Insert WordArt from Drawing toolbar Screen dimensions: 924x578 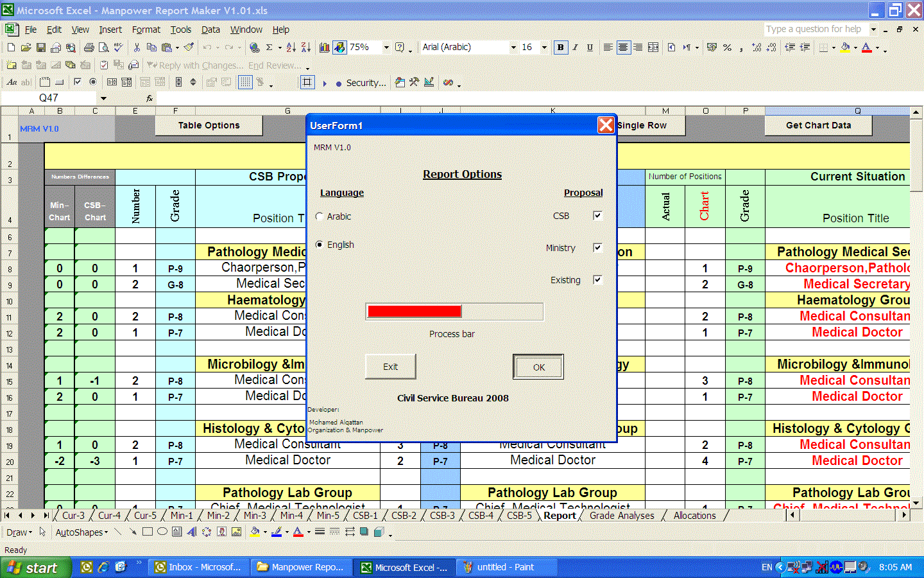[x=192, y=532]
